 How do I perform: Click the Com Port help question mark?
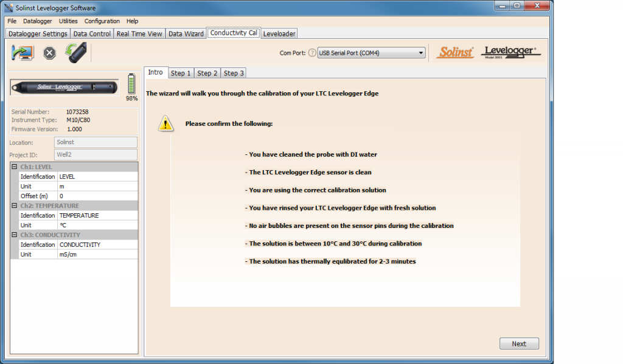(312, 53)
